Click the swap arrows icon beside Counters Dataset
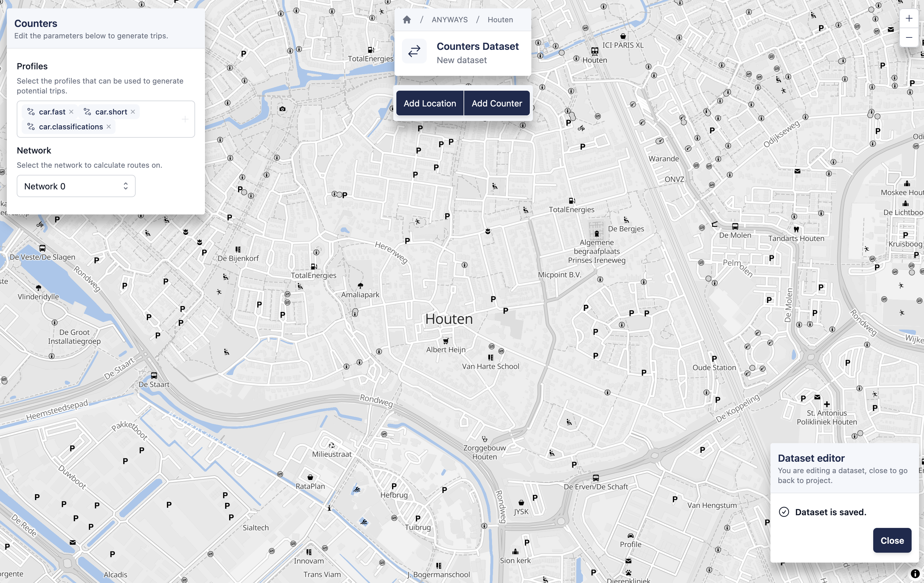Viewport: 924px width, 583px height. (x=414, y=51)
